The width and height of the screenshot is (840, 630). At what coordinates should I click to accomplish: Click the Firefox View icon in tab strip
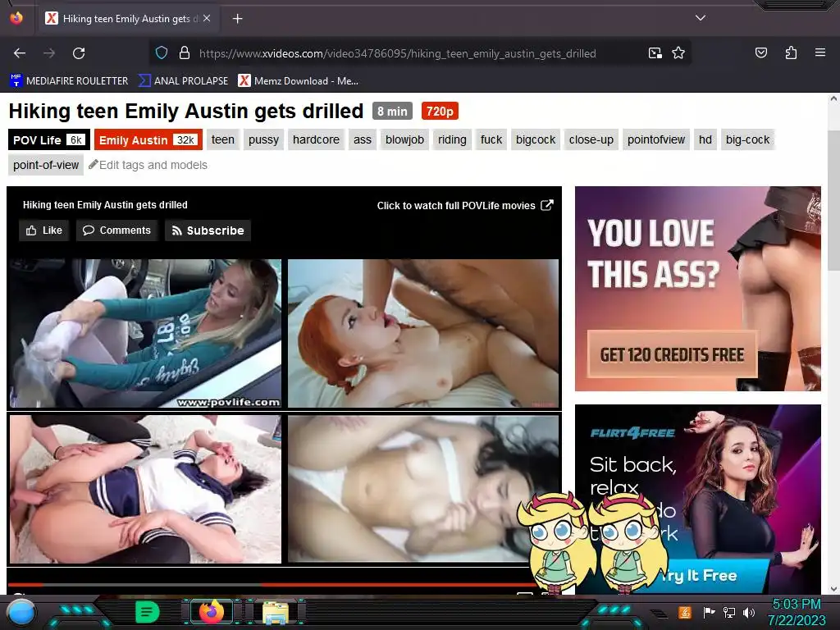16,18
